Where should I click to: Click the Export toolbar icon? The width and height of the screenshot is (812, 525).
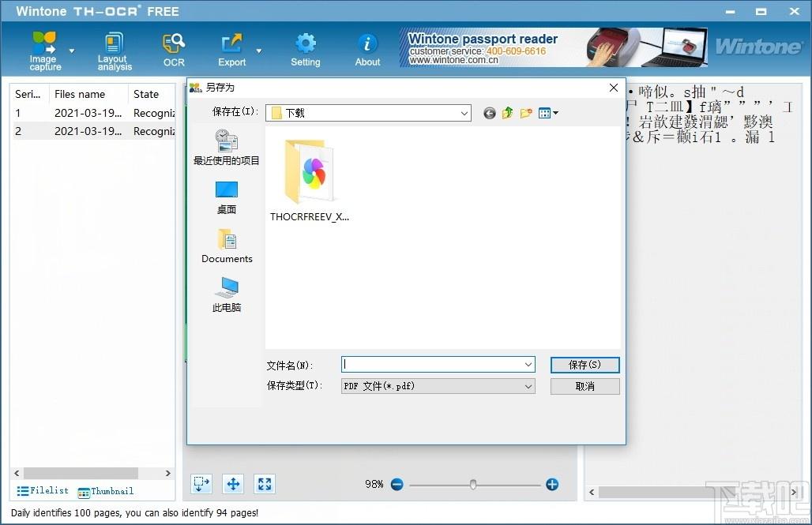[231, 51]
